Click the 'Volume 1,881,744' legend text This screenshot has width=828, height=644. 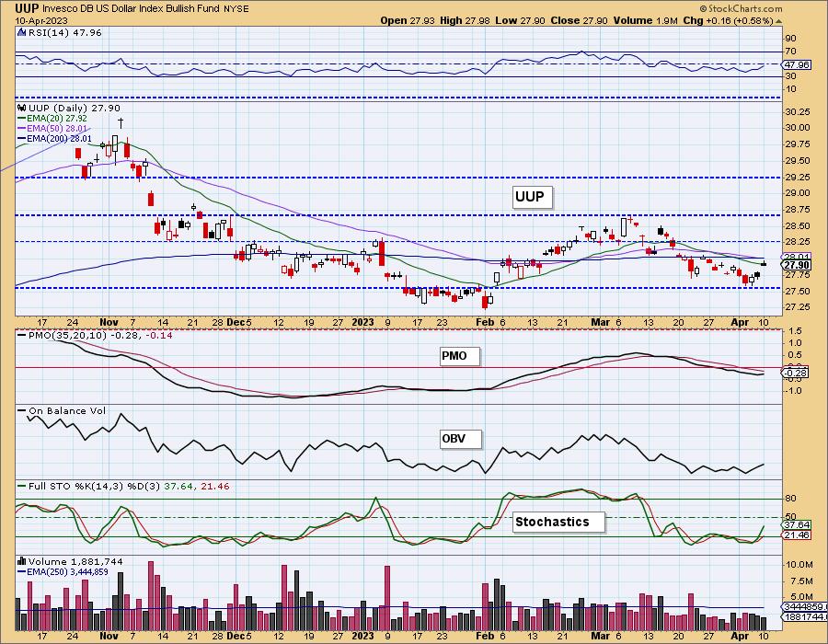pyautogui.click(x=75, y=561)
